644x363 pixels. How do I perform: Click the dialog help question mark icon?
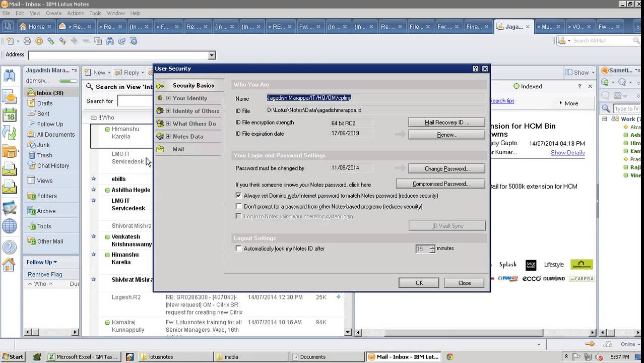[x=475, y=69]
